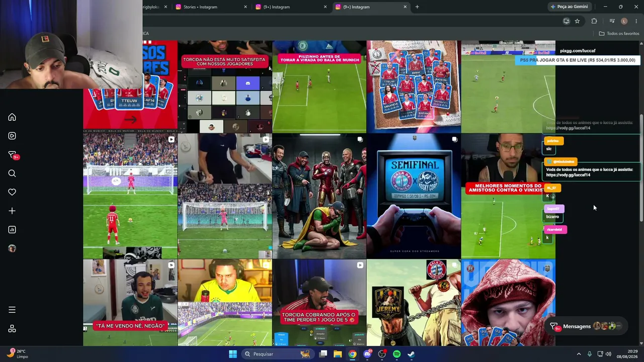
Task: Show hidden system tray icons
Action: pyautogui.click(x=579, y=354)
